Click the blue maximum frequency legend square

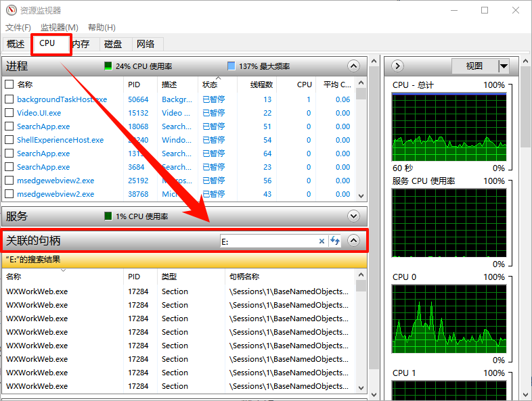pos(231,66)
